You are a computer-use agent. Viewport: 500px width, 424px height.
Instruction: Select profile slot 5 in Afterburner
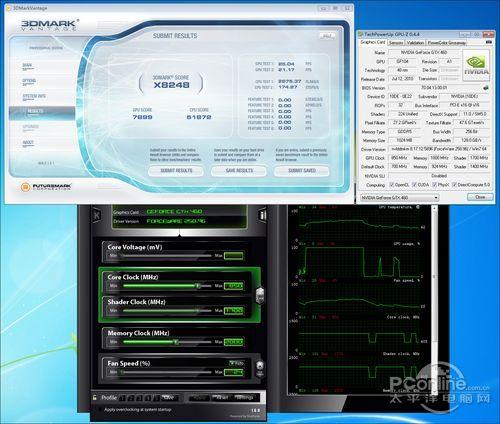coord(157,398)
